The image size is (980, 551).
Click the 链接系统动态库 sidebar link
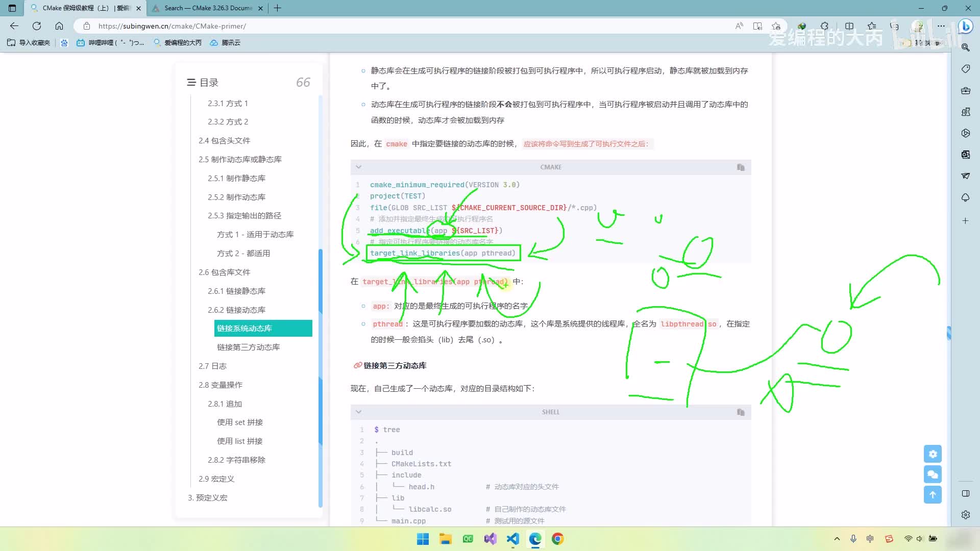244,329
